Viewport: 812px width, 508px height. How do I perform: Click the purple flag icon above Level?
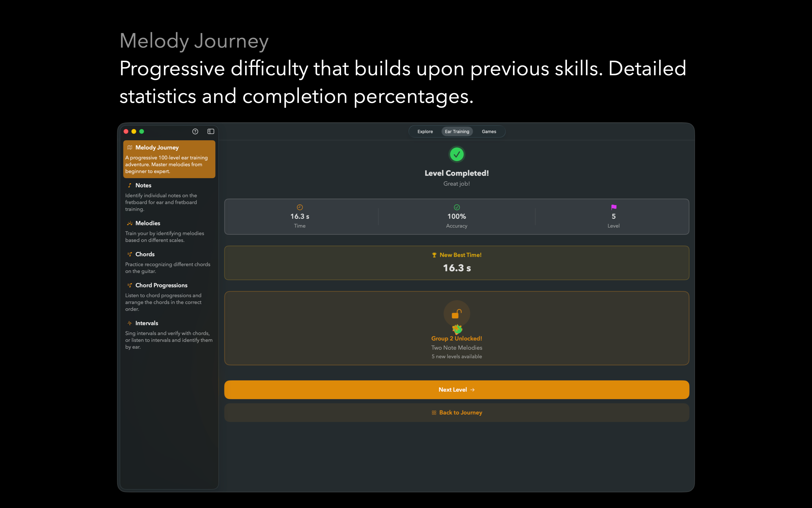pos(614,207)
